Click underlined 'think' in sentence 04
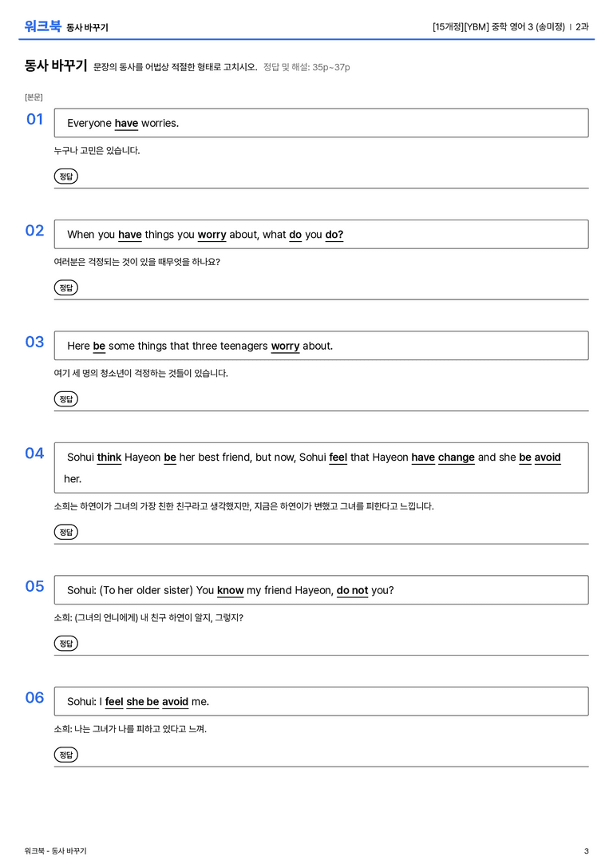 pos(109,458)
